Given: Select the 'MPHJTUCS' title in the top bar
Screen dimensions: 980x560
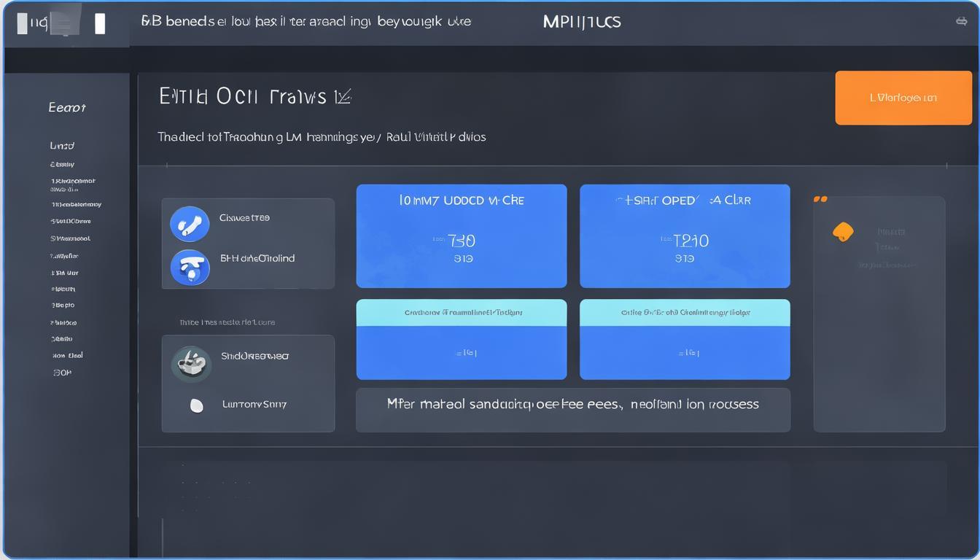Looking at the screenshot, I should point(582,22).
